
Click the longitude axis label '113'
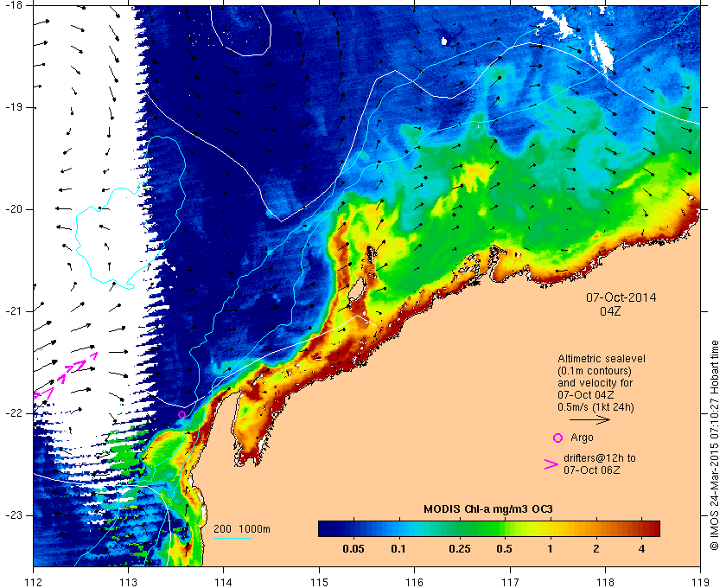[x=128, y=582]
